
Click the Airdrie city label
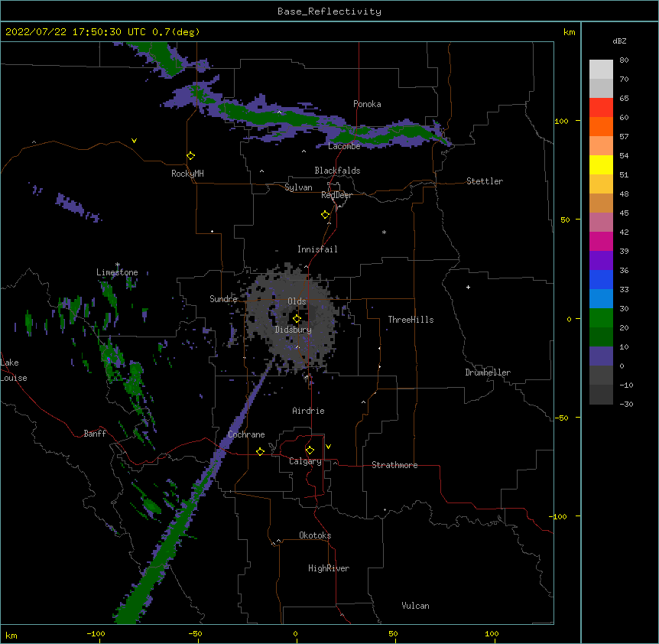pos(308,411)
